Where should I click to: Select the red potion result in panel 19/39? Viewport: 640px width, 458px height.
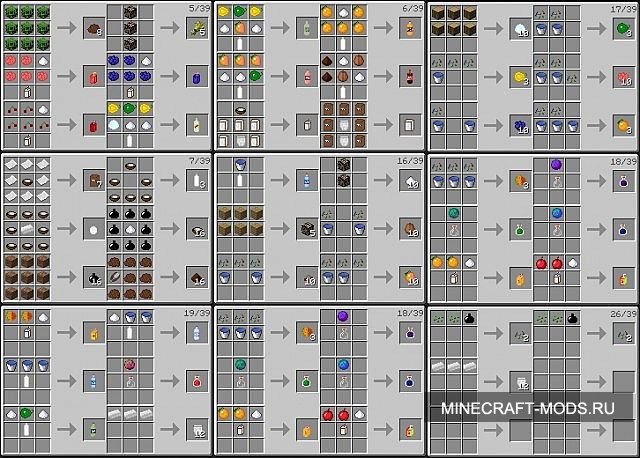pyautogui.click(x=197, y=381)
